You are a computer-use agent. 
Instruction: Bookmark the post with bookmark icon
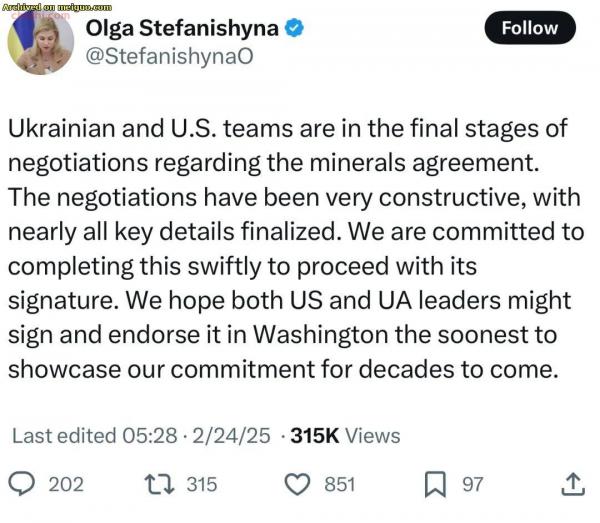pos(435,484)
